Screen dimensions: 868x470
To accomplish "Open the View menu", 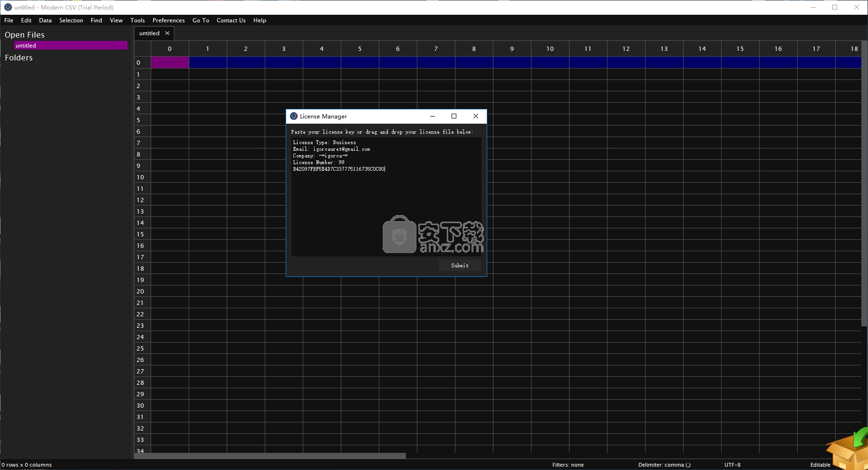I will point(116,20).
